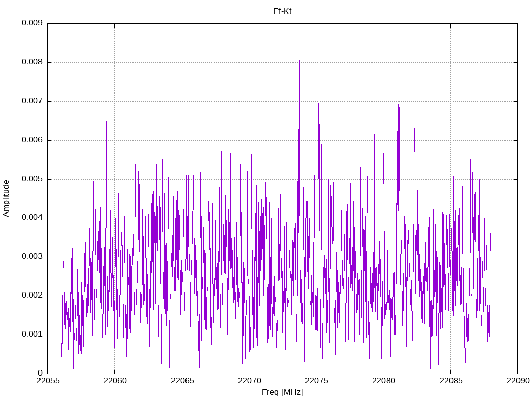This screenshot has height=399, width=532.
Task: Click the x-axis tick label 22060
Action: pos(115,381)
